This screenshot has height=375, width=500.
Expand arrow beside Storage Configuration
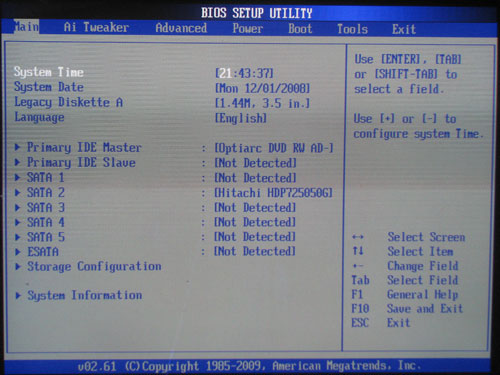[x=18, y=266]
